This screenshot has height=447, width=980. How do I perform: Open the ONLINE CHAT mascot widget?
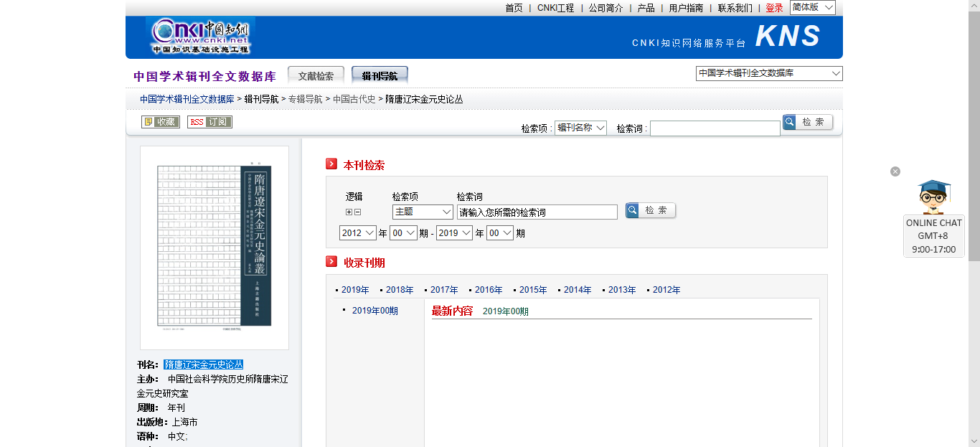tap(934, 218)
